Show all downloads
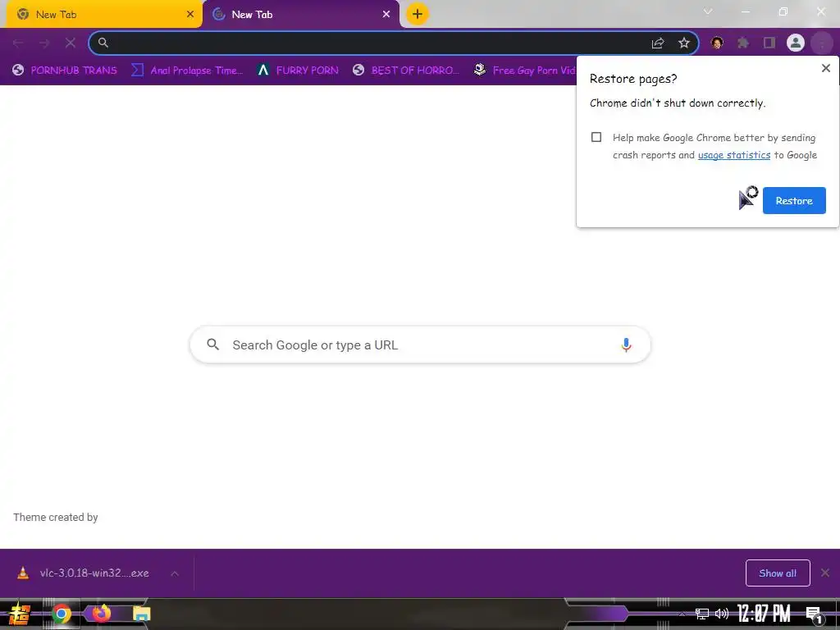 [x=778, y=573]
